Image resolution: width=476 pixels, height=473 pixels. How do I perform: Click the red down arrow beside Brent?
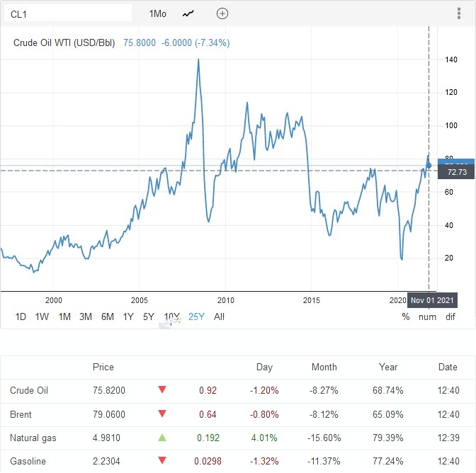click(x=162, y=414)
